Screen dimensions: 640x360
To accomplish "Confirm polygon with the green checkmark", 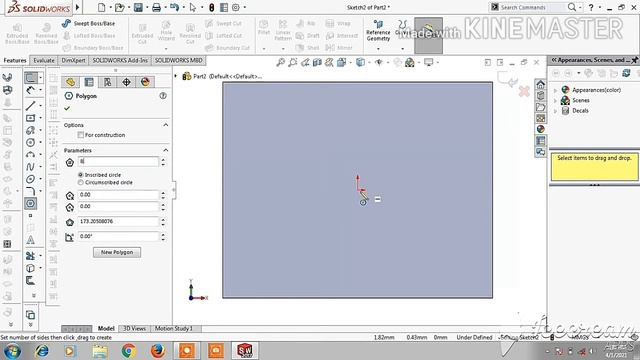I will (x=67, y=109).
